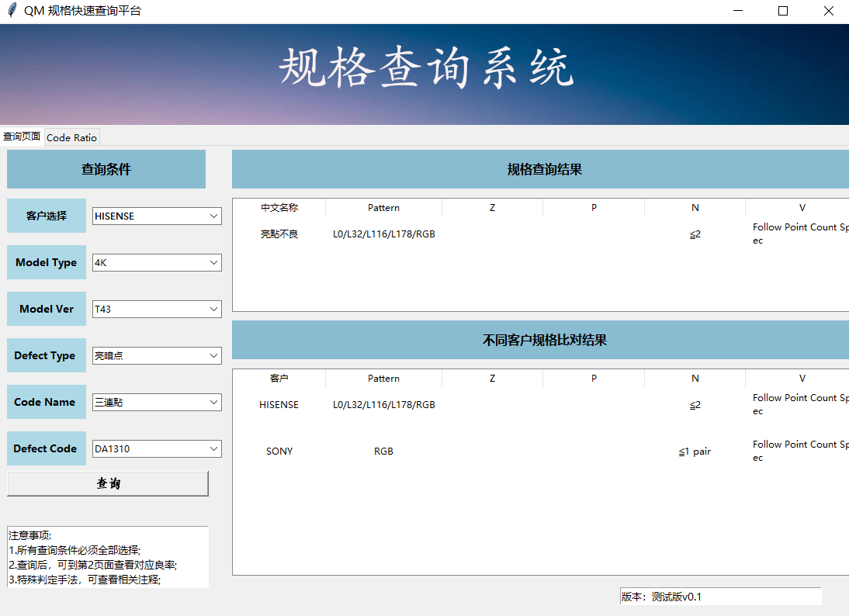The width and height of the screenshot is (849, 616).
Task: Click the 注意事项 notes text box
Action: pyautogui.click(x=108, y=557)
